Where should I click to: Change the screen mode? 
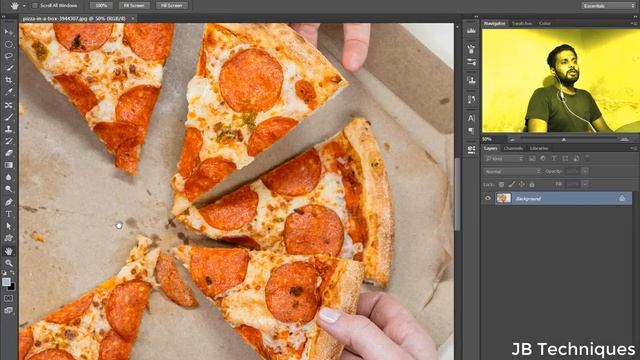coord(9,311)
